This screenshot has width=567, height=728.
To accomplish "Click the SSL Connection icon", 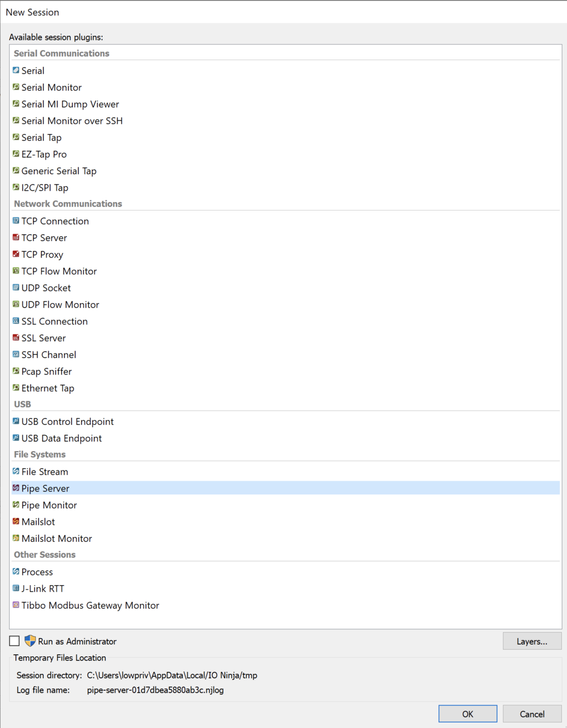I will coord(16,321).
